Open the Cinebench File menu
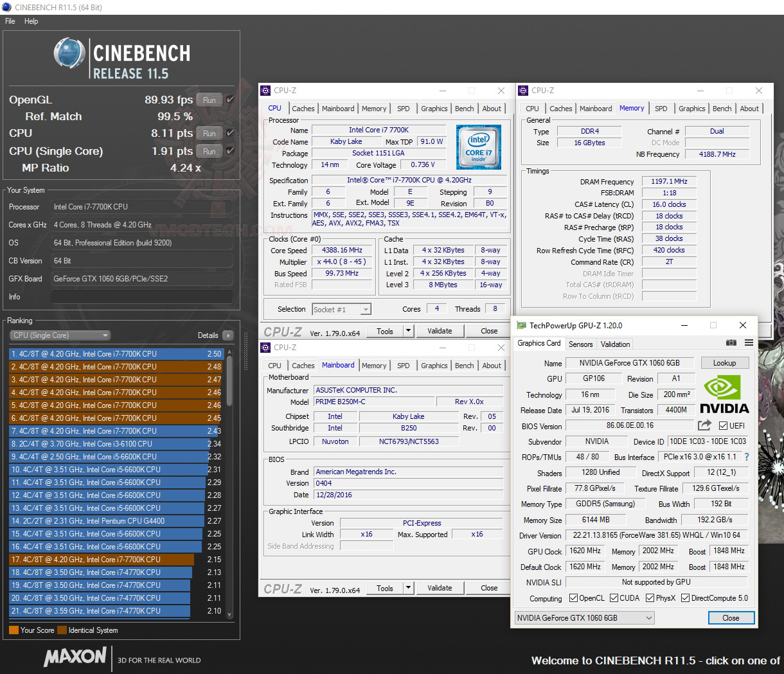 click(10, 21)
